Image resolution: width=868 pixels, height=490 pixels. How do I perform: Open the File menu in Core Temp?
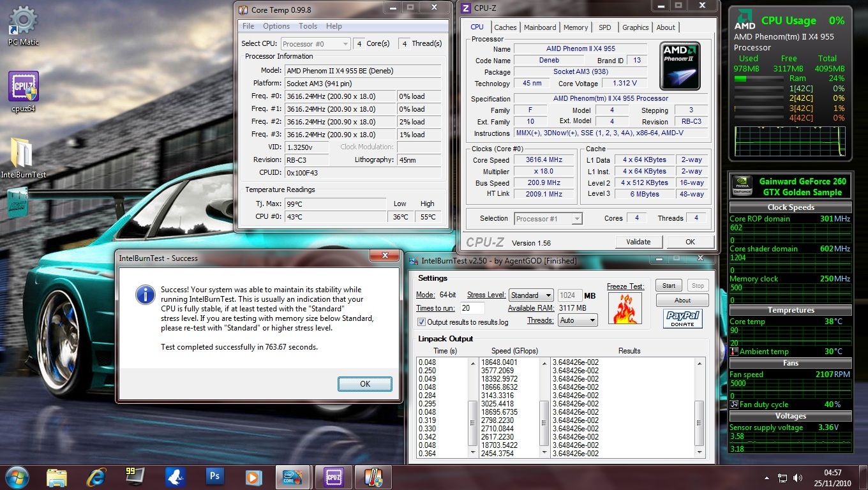[248, 26]
